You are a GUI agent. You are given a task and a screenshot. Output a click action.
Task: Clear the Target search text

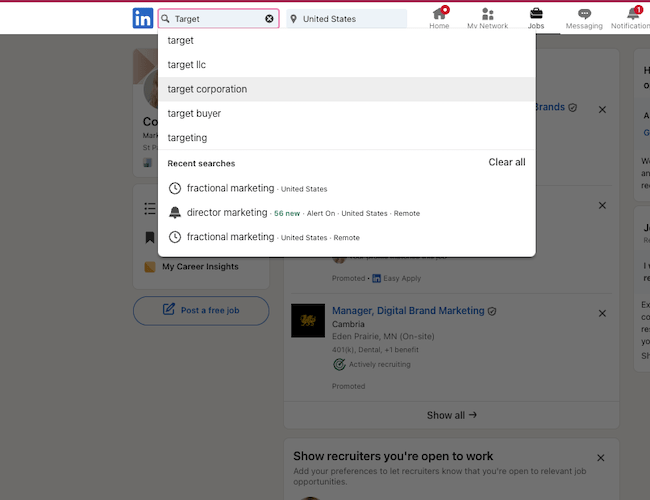(269, 19)
